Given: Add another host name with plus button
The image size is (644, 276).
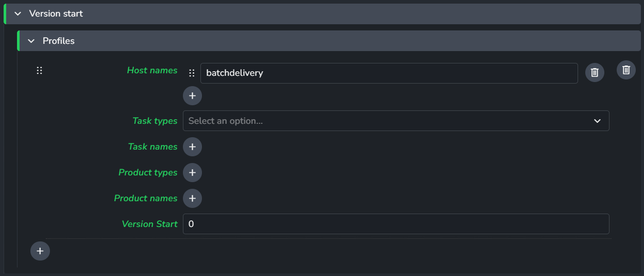Looking at the screenshot, I should 192,95.
